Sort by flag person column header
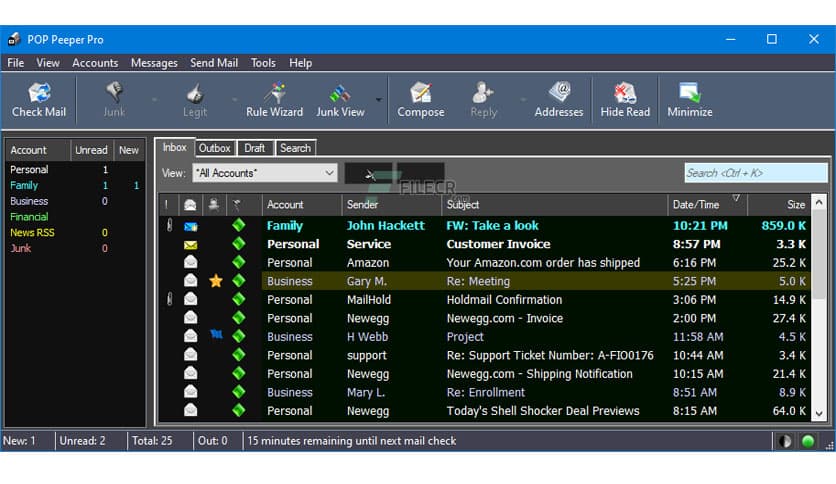Viewport: 836px width, 484px height. pyautogui.click(x=213, y=205)
